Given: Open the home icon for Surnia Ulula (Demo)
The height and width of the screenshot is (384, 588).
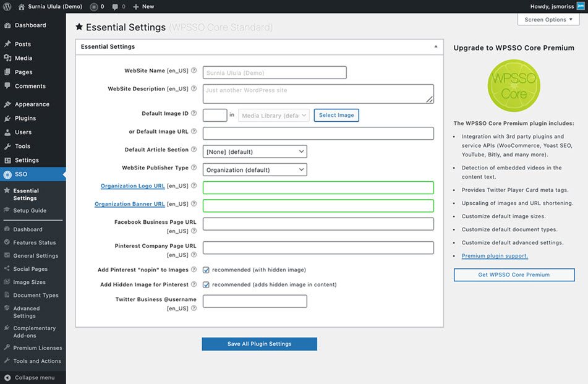Looking at the screenshot, I should click(22, 7).
